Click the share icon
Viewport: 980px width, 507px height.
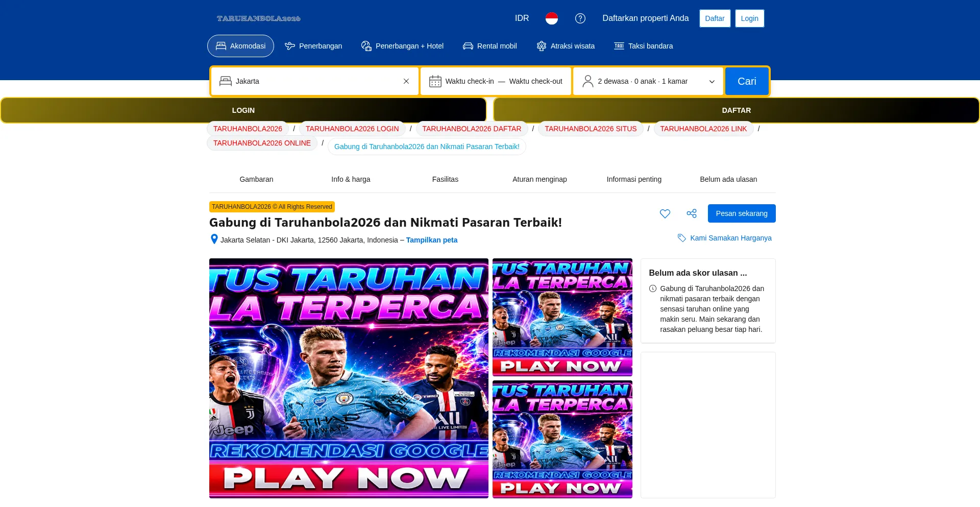[x=692, y=213]
